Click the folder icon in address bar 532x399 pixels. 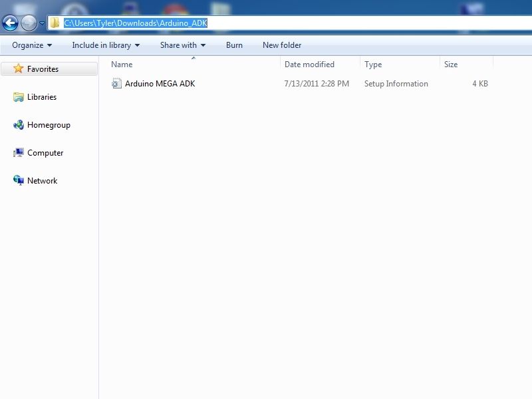(x=55, y=23)
